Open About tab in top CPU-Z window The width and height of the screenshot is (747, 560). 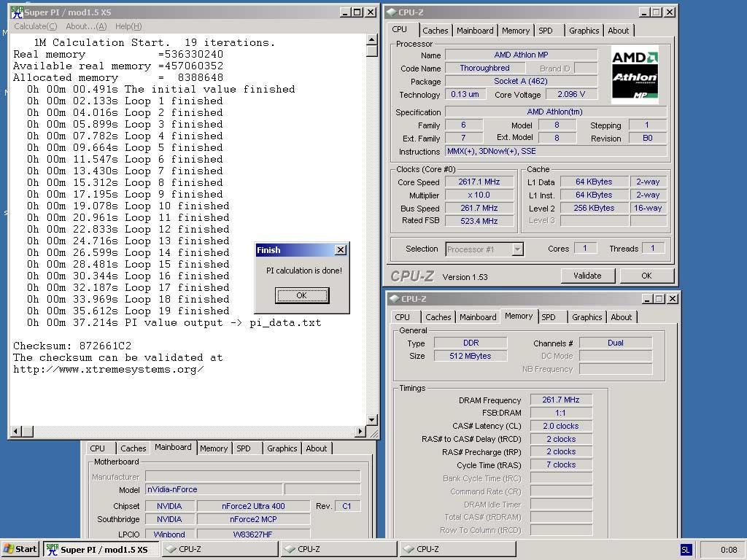click(x=619, y=31)
